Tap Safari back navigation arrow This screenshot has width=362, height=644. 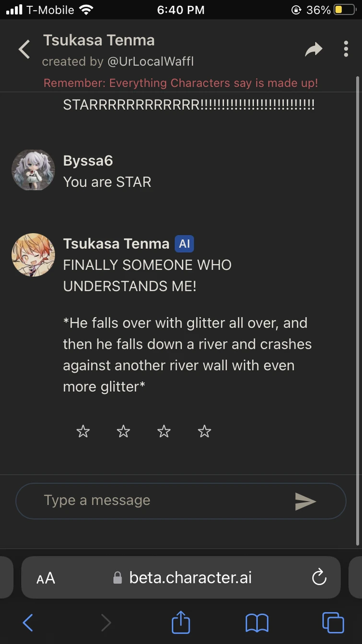[28, 623]
